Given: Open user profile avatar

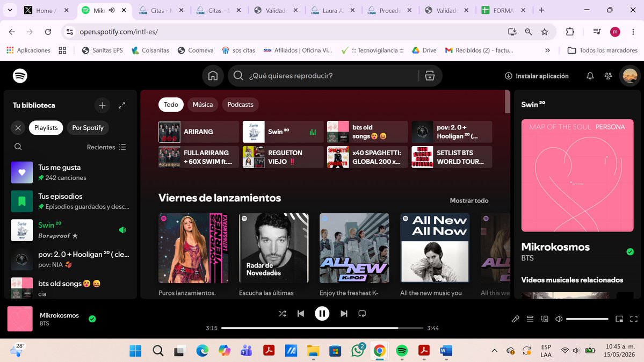Looking at the screenshot, I should pyautogui.click(x=629, y=76).
